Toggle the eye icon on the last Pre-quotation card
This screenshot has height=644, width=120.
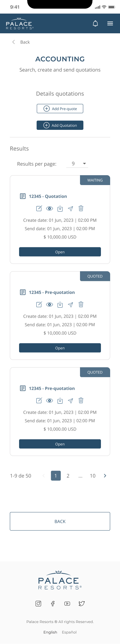50,401
